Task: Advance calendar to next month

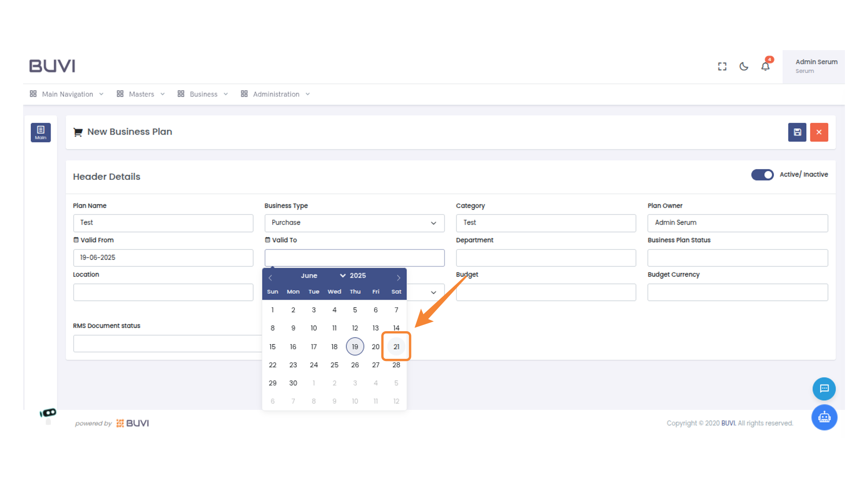Action: tap(398, 277)
